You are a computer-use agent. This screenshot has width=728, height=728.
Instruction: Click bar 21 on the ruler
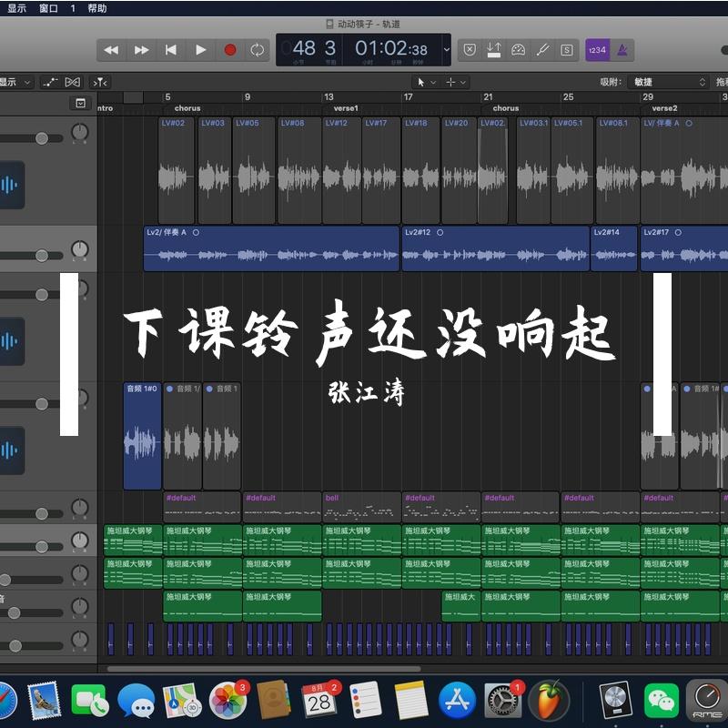click(488, 97)
